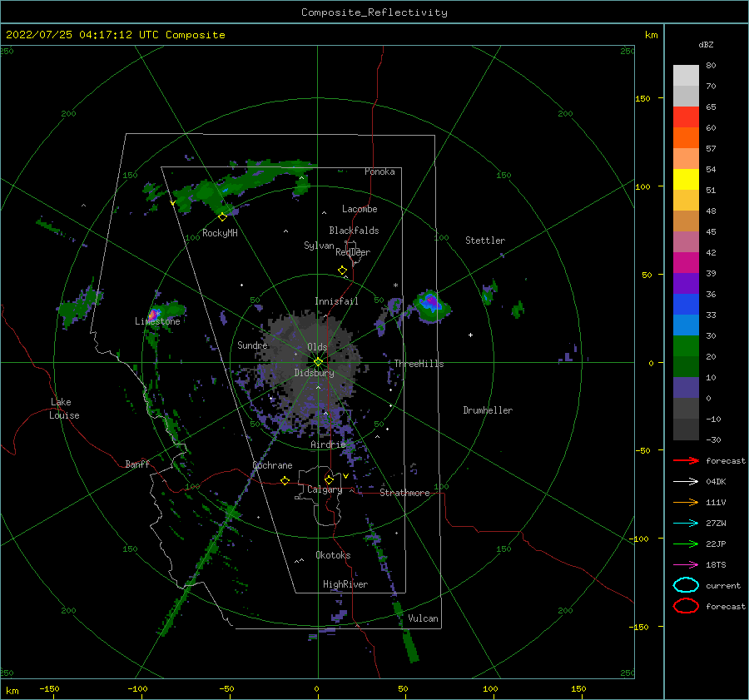Select the light gray 70-80 dBZ swatch
Screen dimensions: 749x700
[x=686, y=76]
